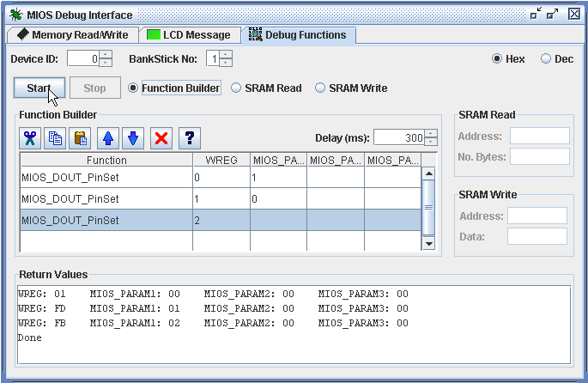This screenshot has width=588, height=383.
Task: Decrease the Delay (ms) value
Action: click(431, 142)
